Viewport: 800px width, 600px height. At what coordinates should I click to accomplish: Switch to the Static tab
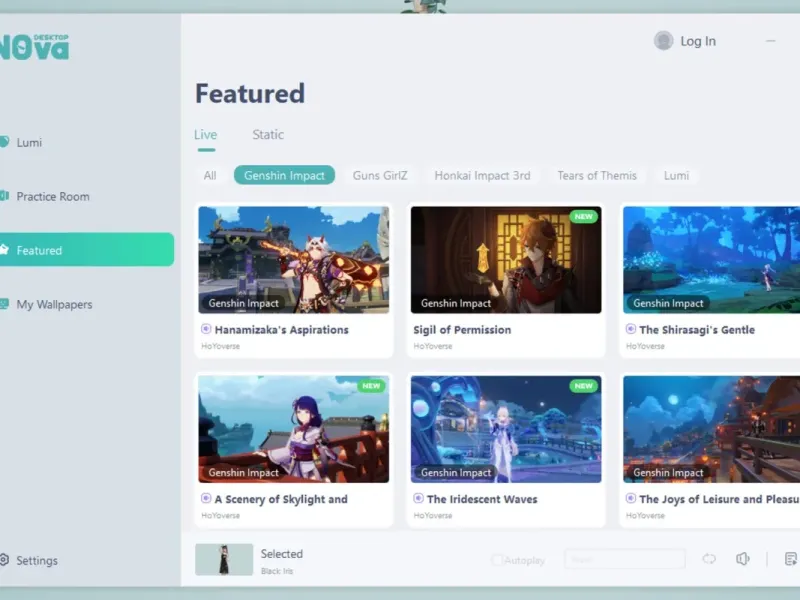(x=268, y=135)
